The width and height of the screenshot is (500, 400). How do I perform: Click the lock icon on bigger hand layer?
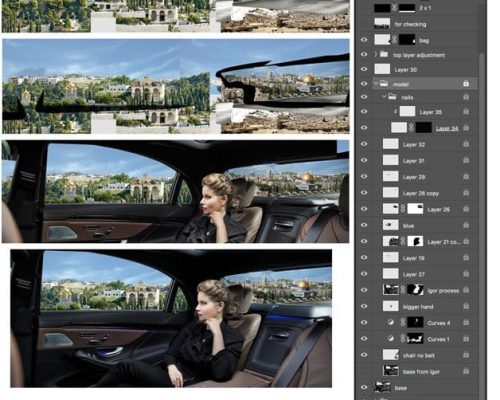coord(466,306)
